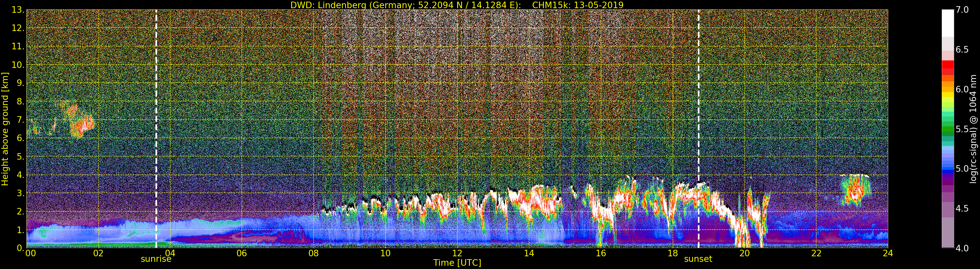The image size is (980, 269).
Task: Click the colorbar tick label 4.0
Action: click(x=962, y=248)
